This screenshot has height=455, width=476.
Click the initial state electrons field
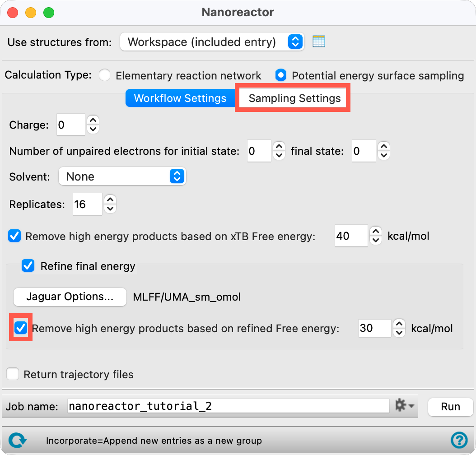259,151
